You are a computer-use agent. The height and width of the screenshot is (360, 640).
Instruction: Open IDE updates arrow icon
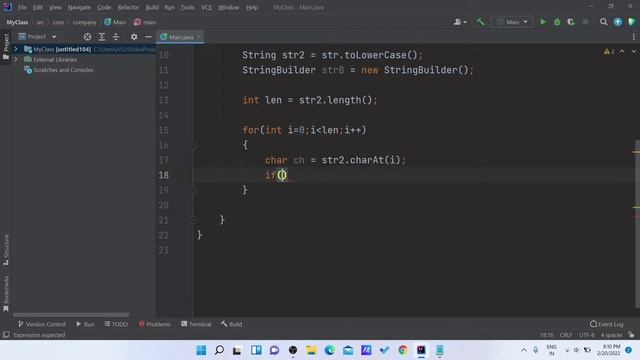point(618,22)
